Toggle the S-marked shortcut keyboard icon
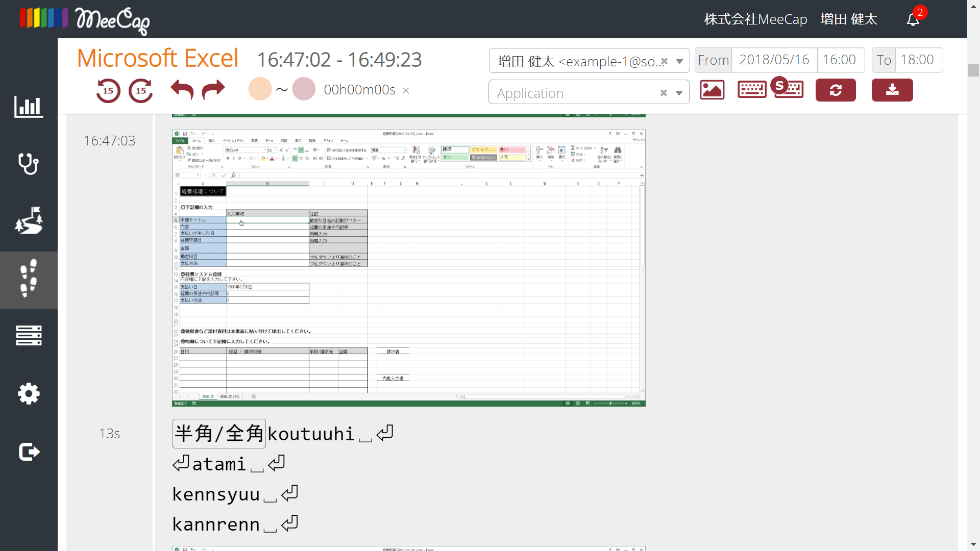980x551 pixels. (788, 88)
